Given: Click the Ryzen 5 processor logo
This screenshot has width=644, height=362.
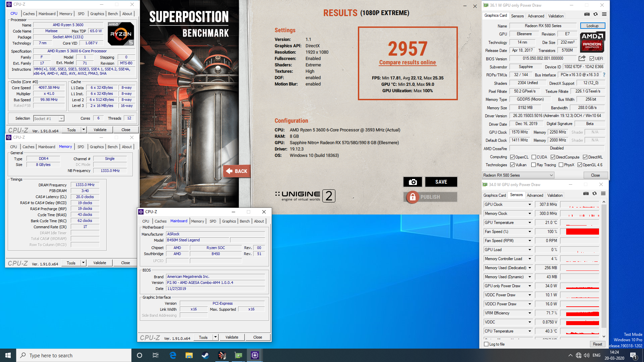Looking at the screenshot, I should (x=121, y=34).
